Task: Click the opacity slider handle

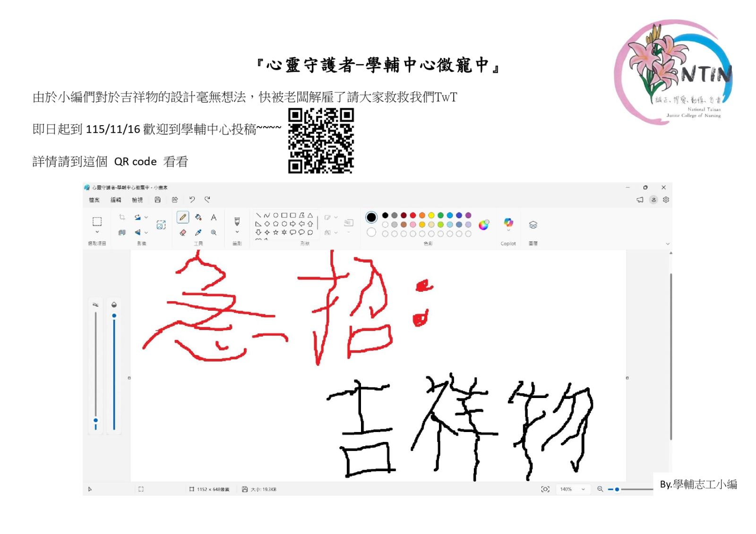Action: coord(114,315)
